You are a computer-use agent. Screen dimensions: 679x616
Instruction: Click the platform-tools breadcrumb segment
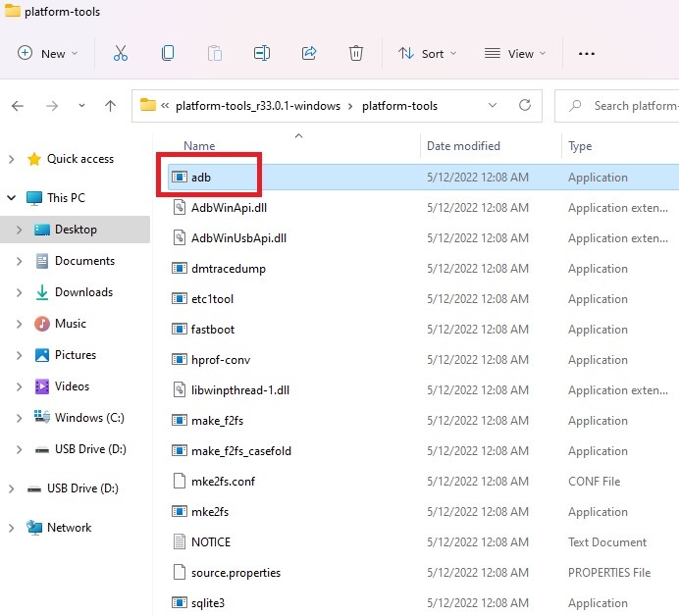click(x=399, y=106)
